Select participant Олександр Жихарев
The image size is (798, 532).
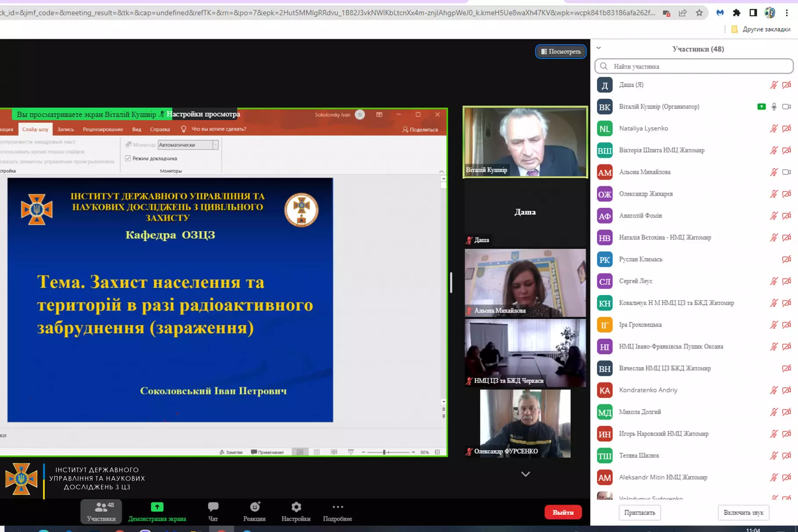point(694,194)
